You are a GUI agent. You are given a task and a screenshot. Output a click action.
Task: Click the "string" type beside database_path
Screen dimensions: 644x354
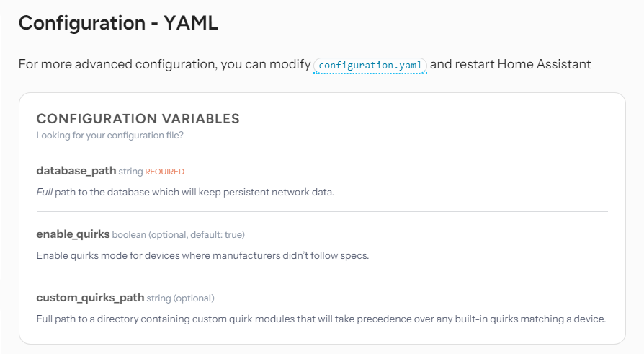click(130, 172)
